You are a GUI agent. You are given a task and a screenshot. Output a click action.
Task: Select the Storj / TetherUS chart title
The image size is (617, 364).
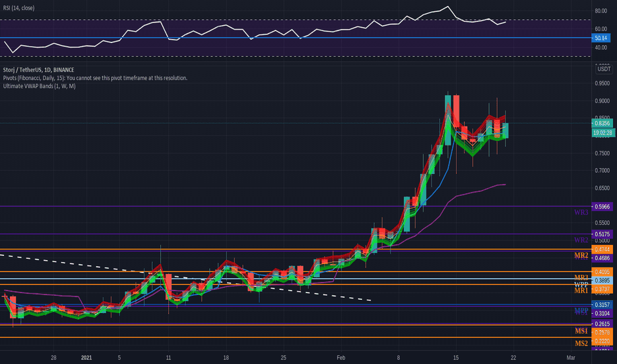[38, 69]
